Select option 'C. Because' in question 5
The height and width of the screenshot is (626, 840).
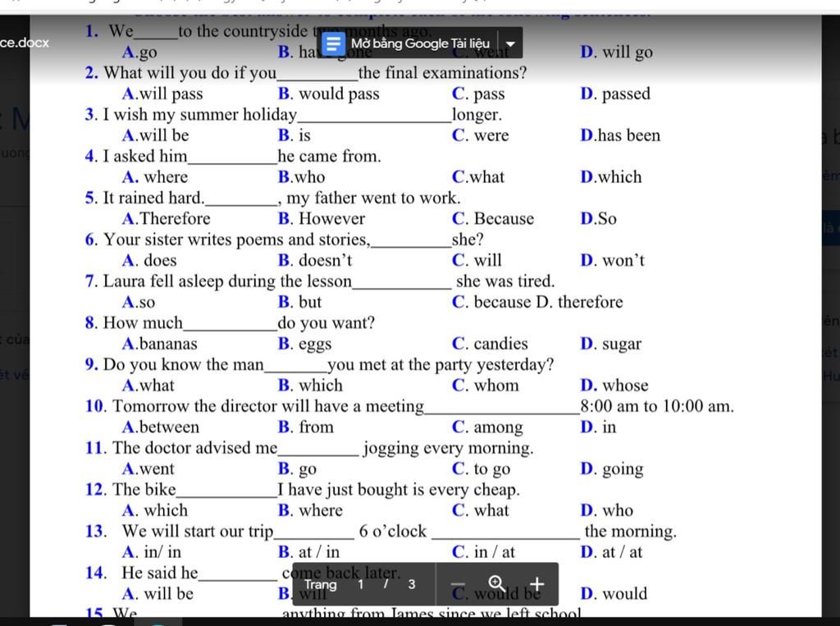click(x=493, y=219)
